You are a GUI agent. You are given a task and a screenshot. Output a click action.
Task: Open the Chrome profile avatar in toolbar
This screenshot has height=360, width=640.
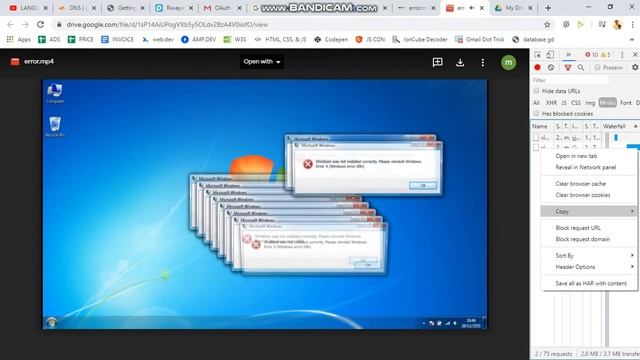click(x=617, y=24)
